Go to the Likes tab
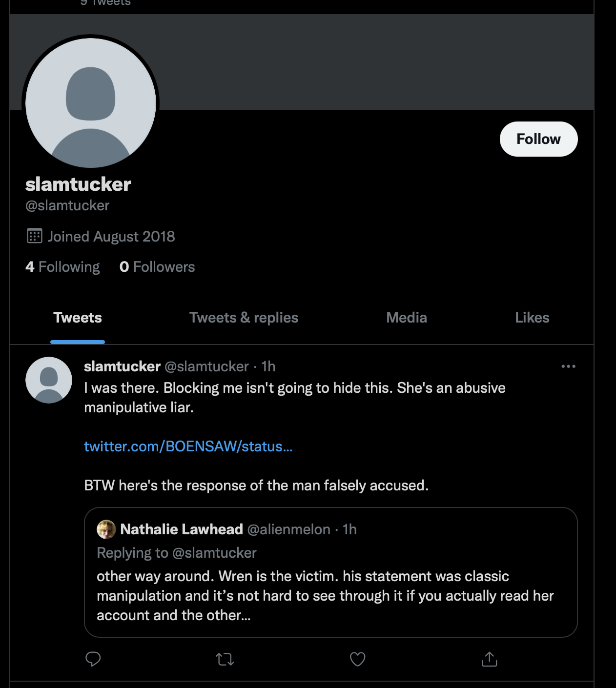 (x=532, y=318)
